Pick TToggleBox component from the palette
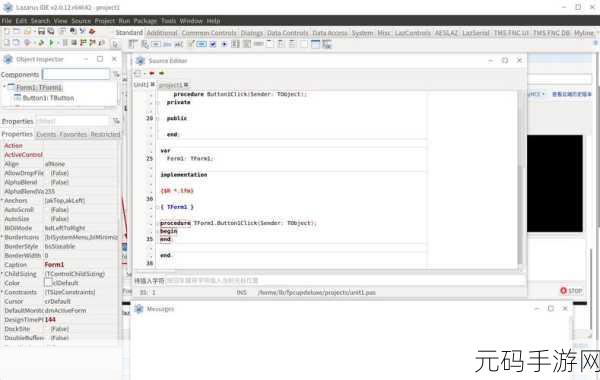This screenshot has width=600, height=380. [201, 44]
